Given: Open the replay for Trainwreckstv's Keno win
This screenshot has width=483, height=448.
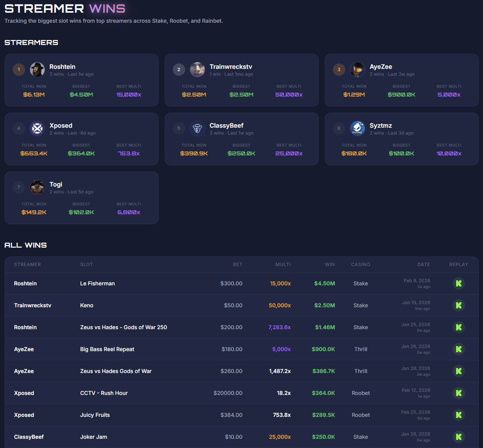Looking at the screenshot, I should [459, 305].
